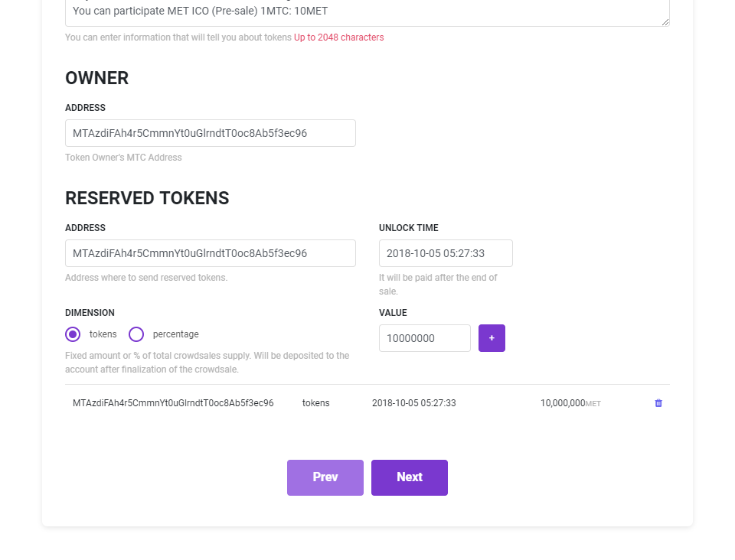Select the percentage dimension radio button
Image resolution: width=735 pixels, height=560 pixels.
[x=136, y=334]
